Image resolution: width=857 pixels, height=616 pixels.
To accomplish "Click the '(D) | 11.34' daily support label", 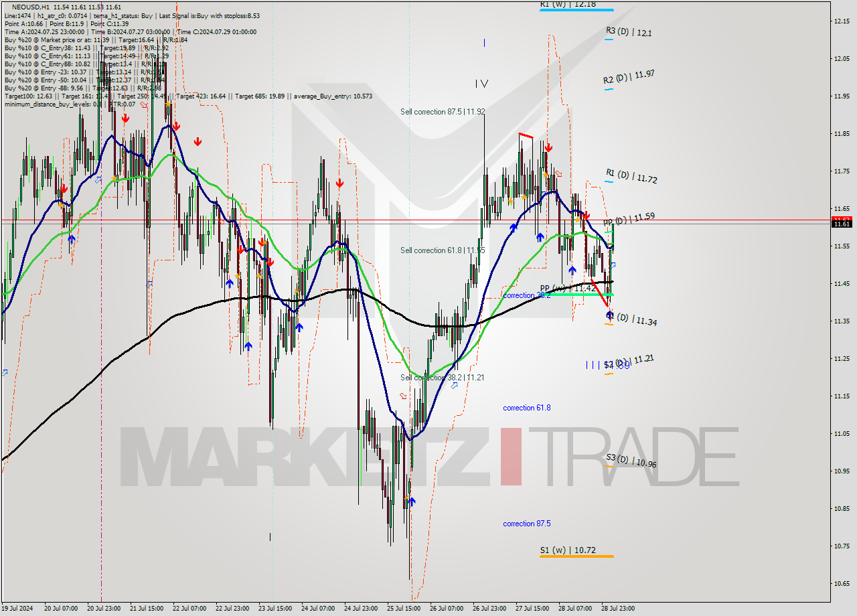I will 636,319.
